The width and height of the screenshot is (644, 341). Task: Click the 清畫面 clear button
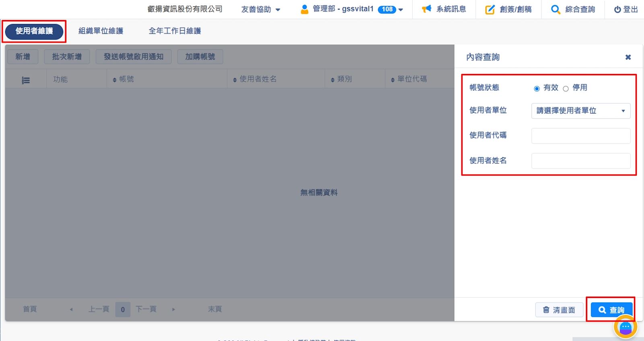tap(559, 310)
